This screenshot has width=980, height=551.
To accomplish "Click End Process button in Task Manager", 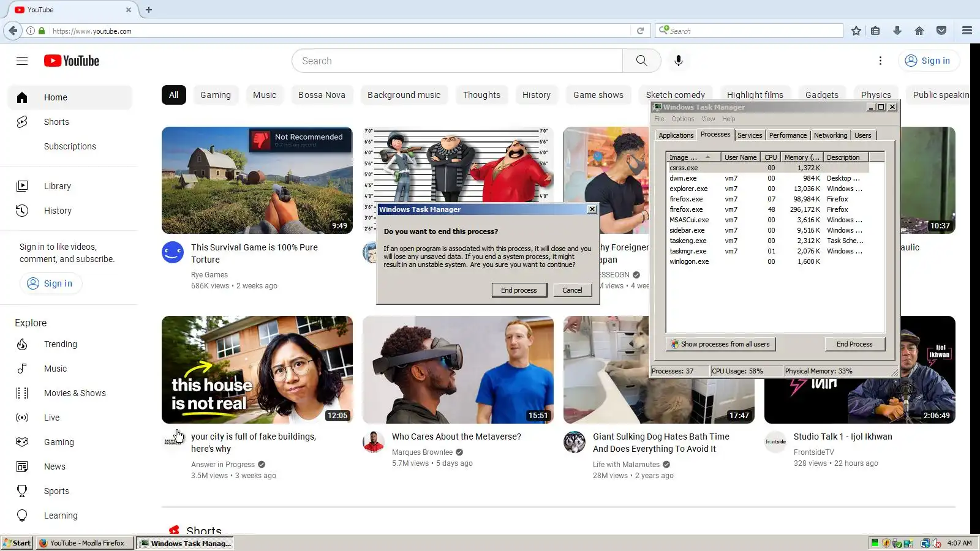I will (854, 344).
